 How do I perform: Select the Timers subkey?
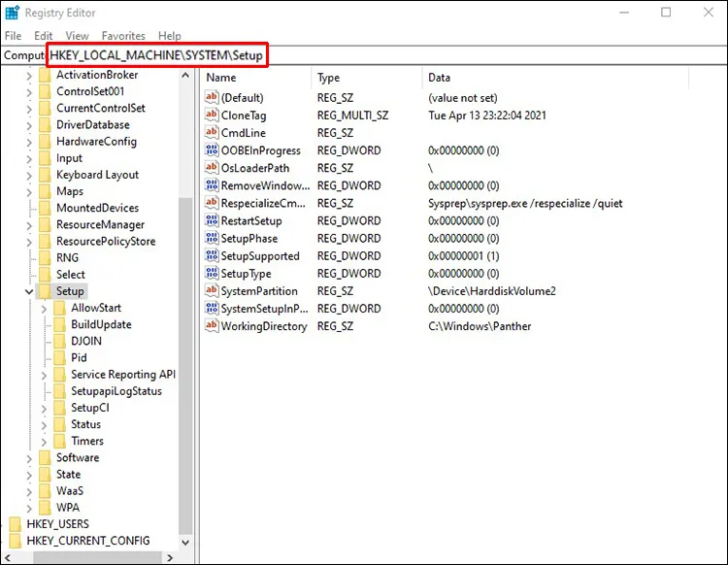[87, 441]
